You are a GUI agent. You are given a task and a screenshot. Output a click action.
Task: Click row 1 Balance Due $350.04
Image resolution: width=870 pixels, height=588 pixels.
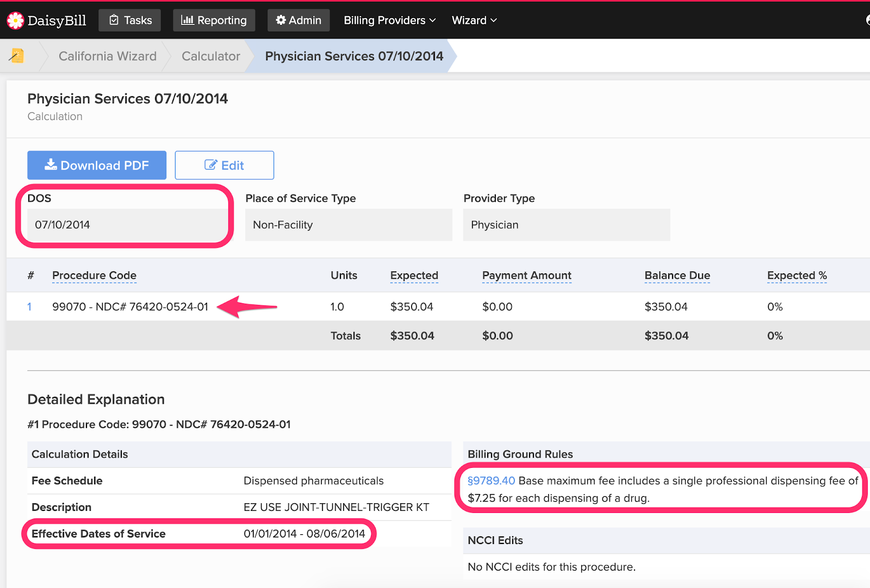(666, 306)
